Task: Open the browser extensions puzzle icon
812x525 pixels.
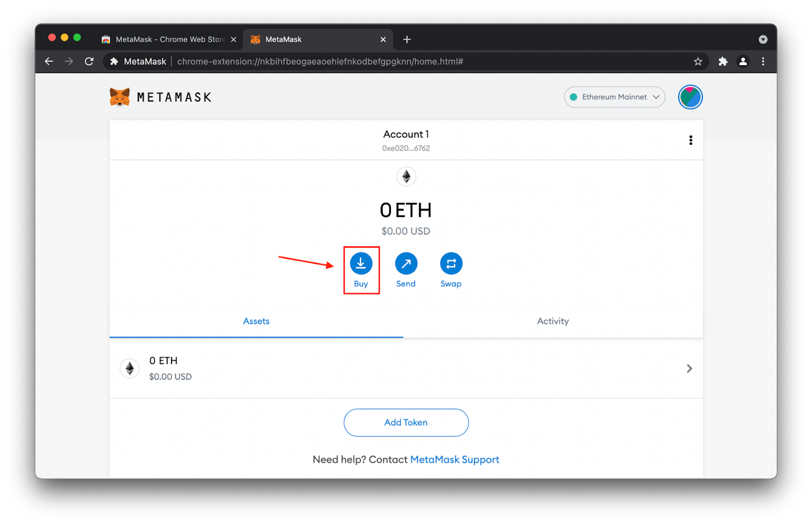Action: [x=723, y=61]
